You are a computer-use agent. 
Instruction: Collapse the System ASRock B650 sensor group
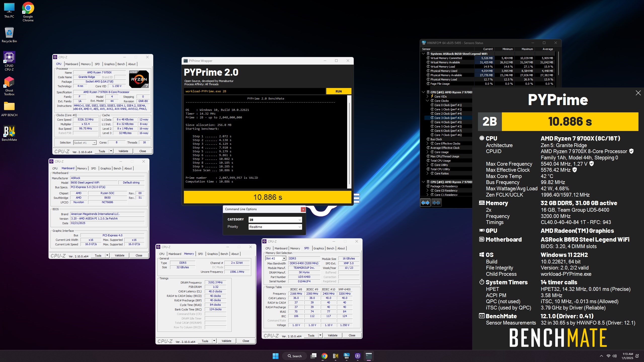click(423, 54)
